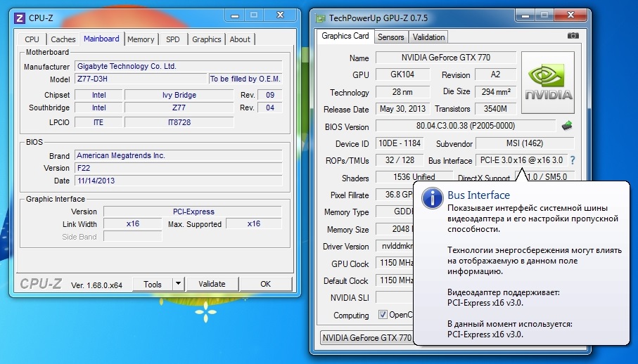Click the Max. Supported value x16
Screen dimensions: 638x364
click(254, 224)
